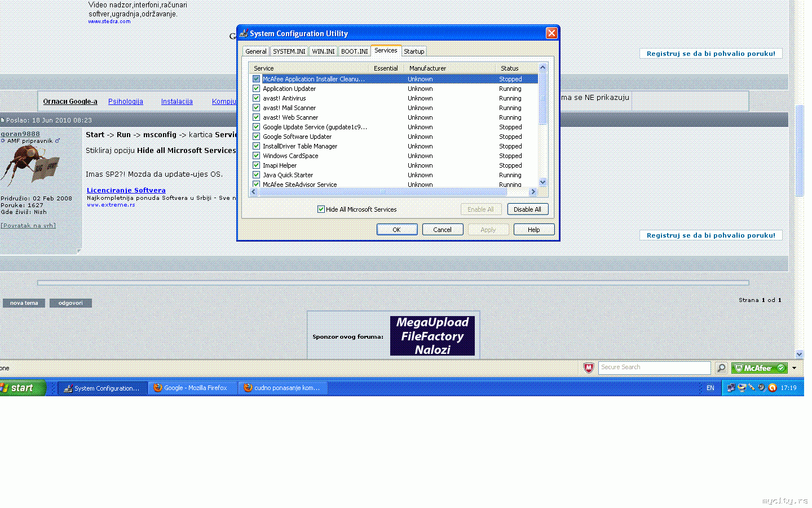Click the 17:19 taskbar clock

pos(789,388)
